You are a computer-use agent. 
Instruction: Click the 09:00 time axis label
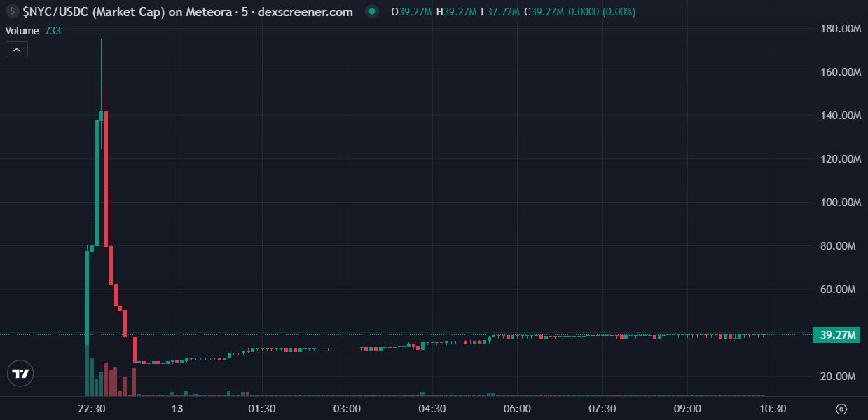(x=687, y=409)
